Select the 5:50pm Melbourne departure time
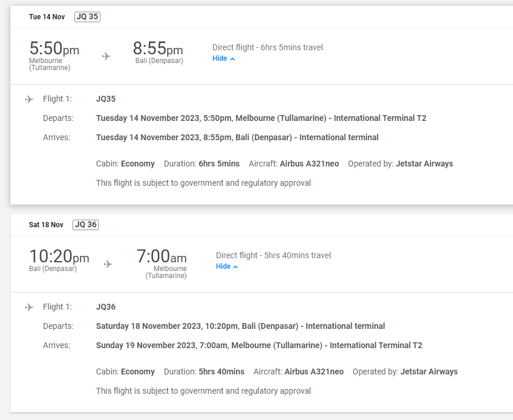 [54, 48]
